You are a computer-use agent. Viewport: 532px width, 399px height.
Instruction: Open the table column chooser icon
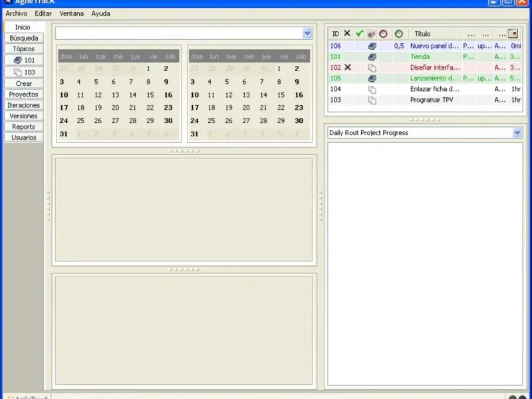pyautogui.click(x=513, y=33)
